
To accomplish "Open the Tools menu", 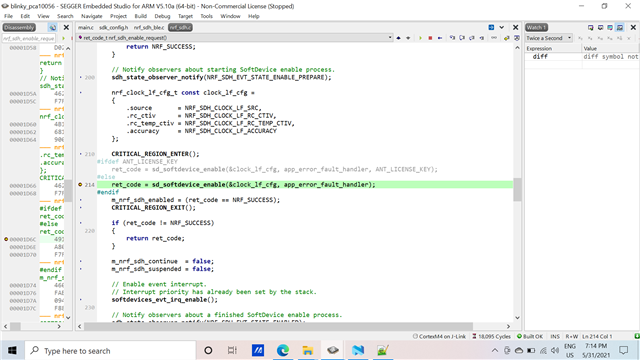I will click(207, 16).
